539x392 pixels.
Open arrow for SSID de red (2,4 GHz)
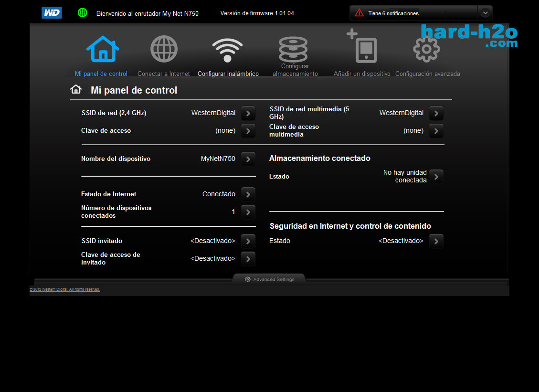click(248, 113)
